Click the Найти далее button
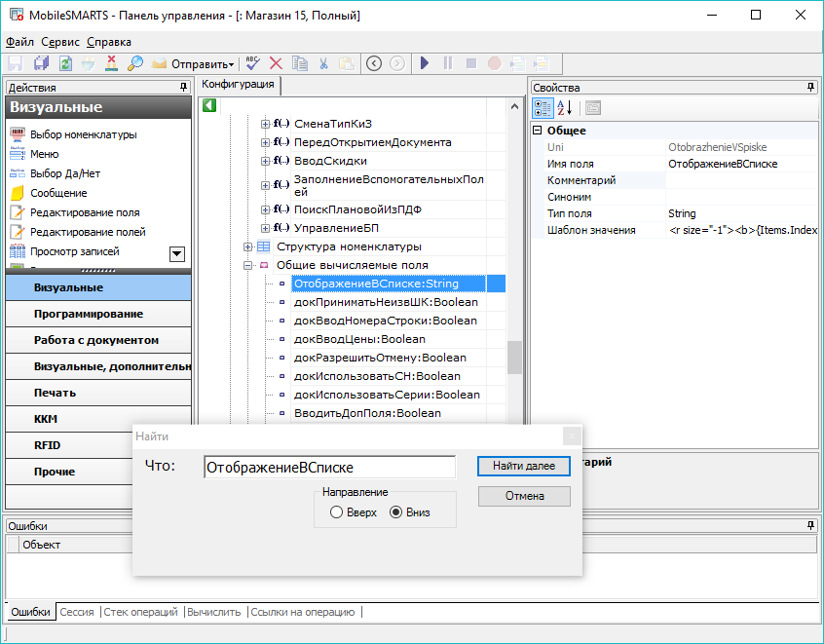 [x=523, y=466]
